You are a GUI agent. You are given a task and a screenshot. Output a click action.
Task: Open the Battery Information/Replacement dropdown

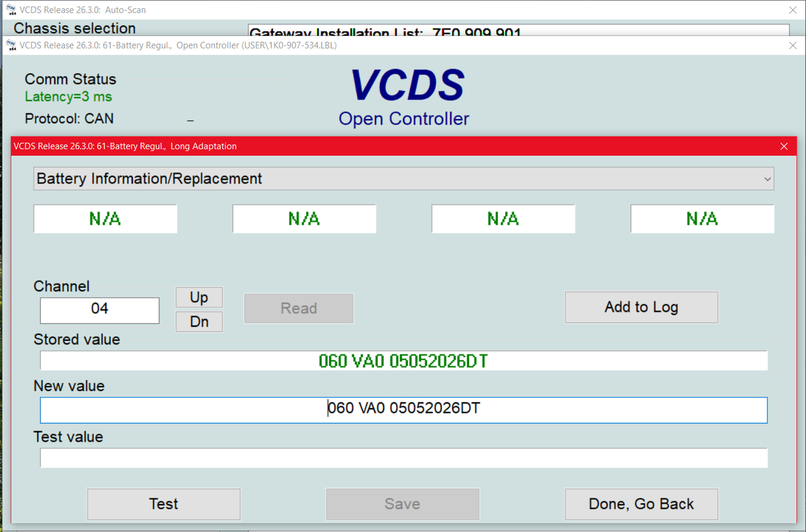[x=404, y=179]
